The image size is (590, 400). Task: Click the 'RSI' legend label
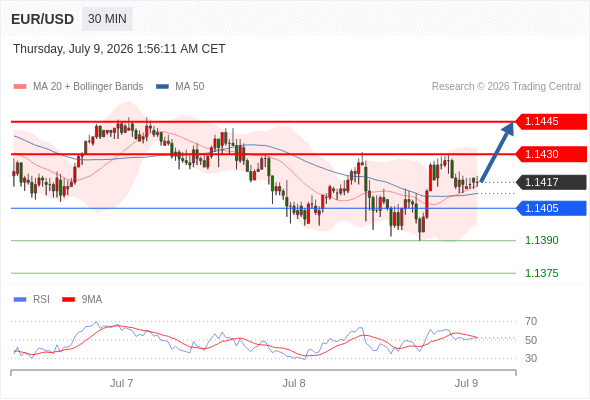click(41, 300)
